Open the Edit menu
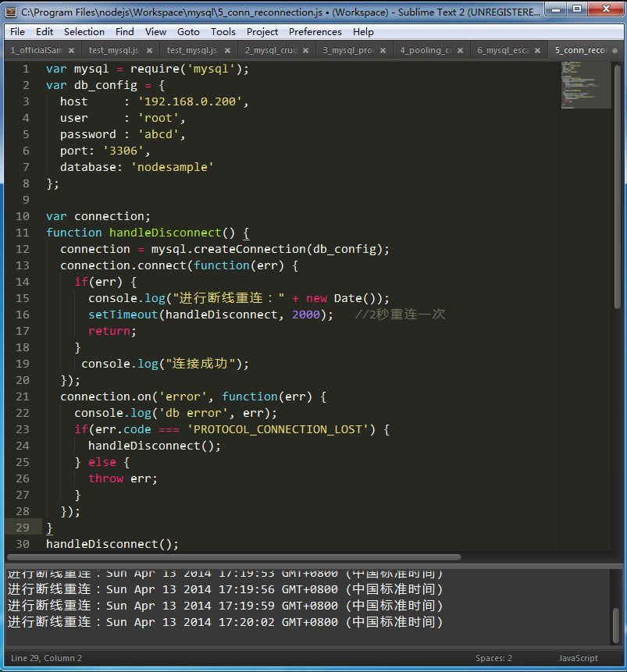The width and height of the screenshot is (627, 672). tap(45, 32)
